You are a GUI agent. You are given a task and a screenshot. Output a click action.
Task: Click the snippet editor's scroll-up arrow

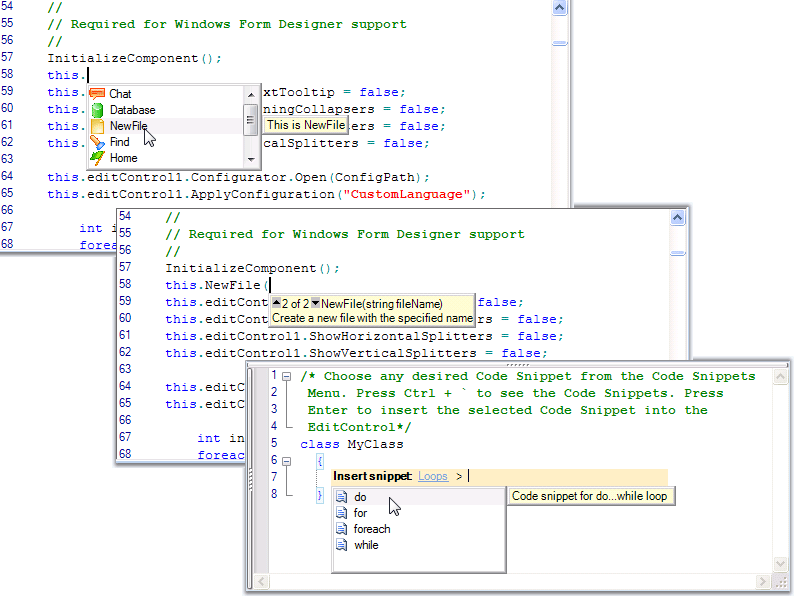pos(780,376)
